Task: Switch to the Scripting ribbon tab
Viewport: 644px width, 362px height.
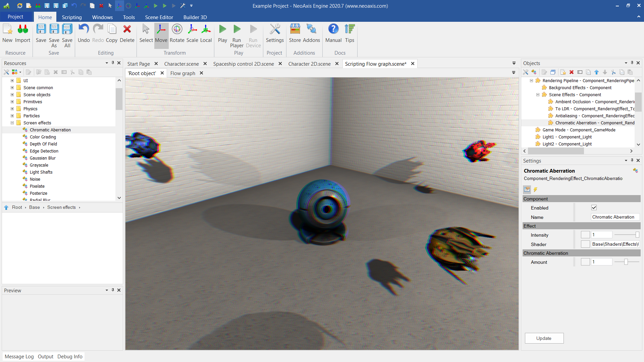Action: click(x=71, y=17)
